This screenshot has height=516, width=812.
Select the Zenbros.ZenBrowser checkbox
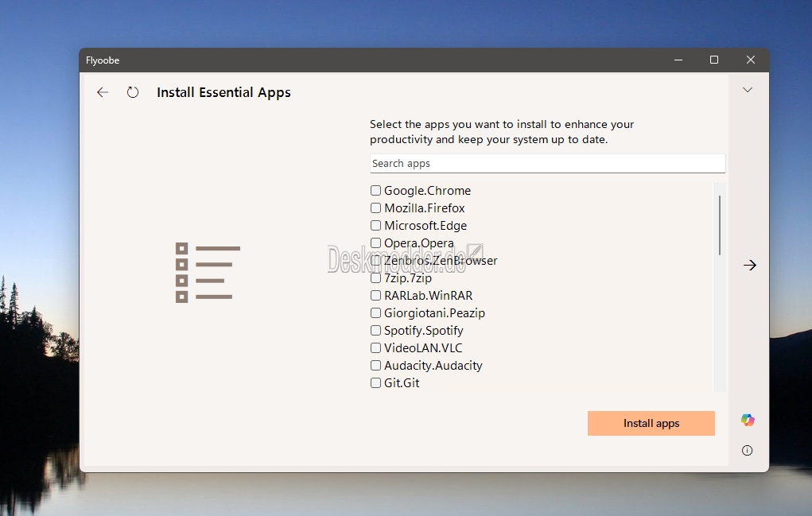click(x=375, y=260)
